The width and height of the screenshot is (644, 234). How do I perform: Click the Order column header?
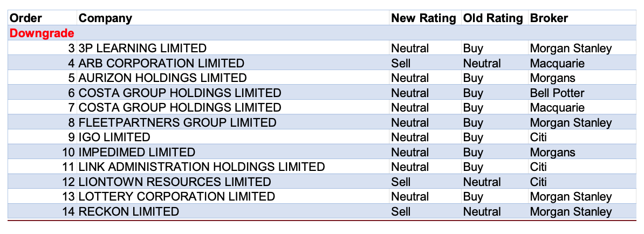click(x=26, y=18)
